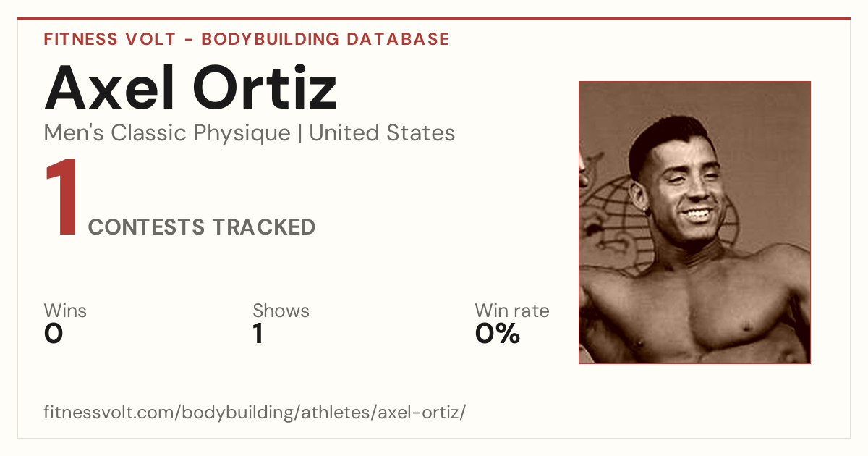This screenshot has height=456, width=868.
Task: Click the pipe separator between division and country
Action: click(x=300, y=133)
